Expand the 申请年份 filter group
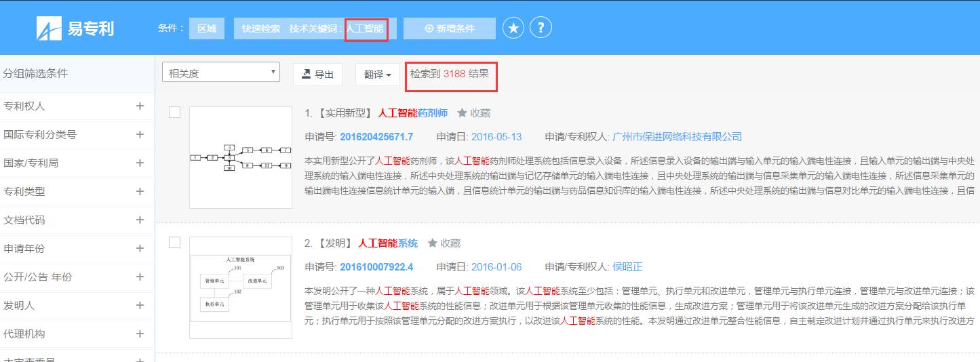Screen dimensions: 980x362 pos(140,249)
